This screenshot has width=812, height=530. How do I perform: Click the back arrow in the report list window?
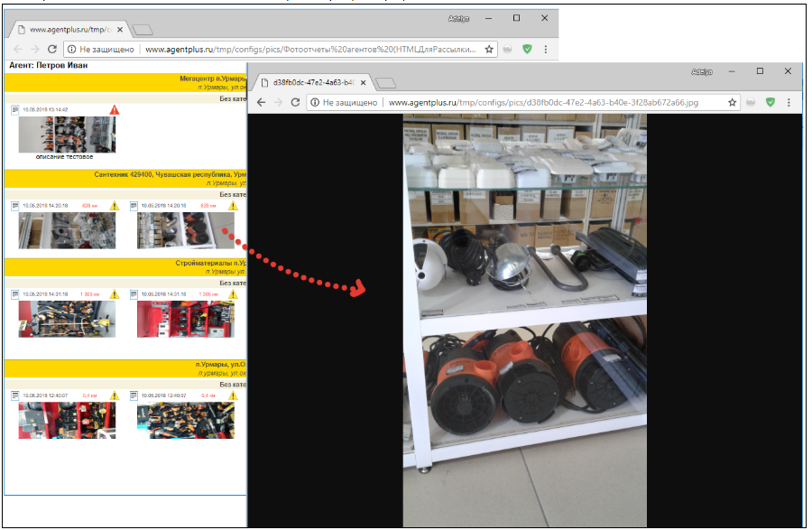[18, 50]
